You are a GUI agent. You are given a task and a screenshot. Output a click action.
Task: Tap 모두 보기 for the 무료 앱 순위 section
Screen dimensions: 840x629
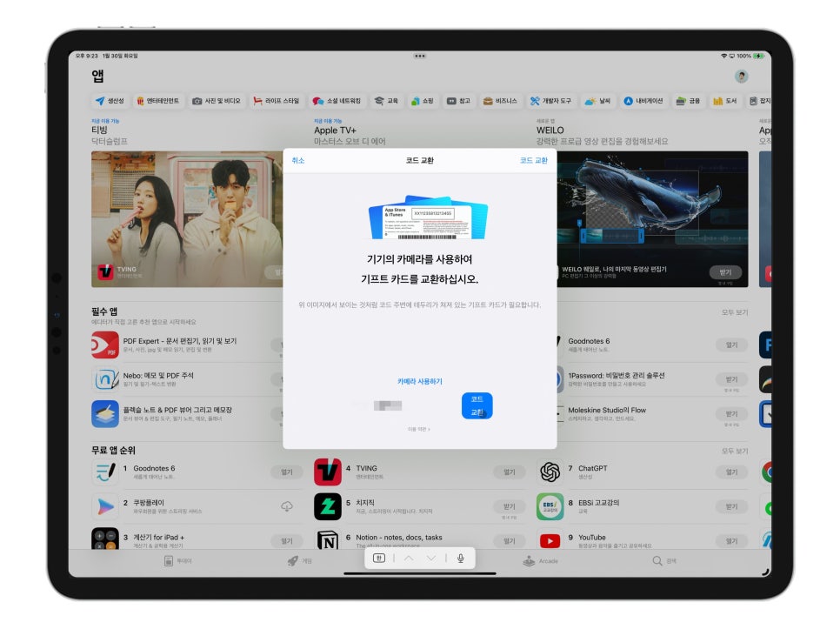click(735, 452)
